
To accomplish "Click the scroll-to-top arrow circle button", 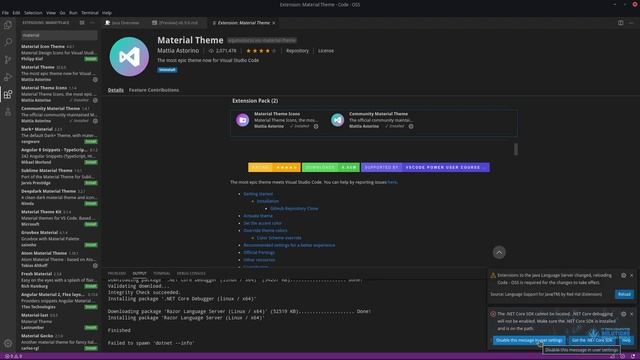I will (x=499, y=253).
